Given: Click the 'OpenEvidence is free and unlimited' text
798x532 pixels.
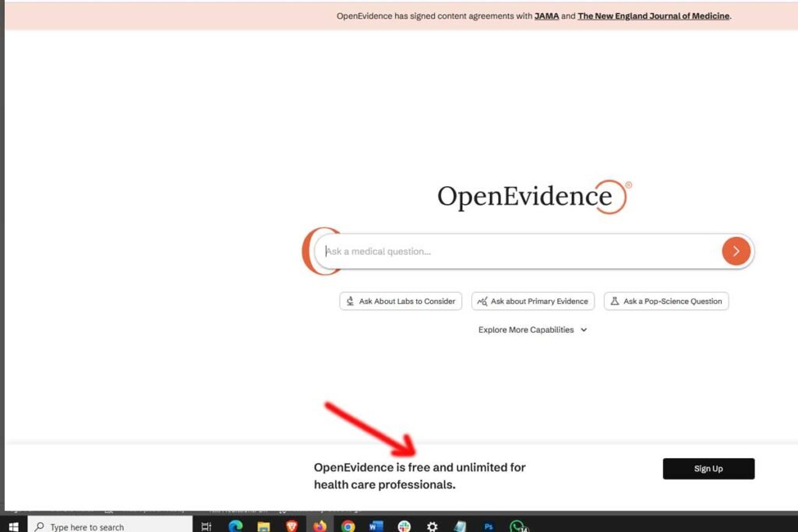Looking at the screenshot, I should click(419, 476).
